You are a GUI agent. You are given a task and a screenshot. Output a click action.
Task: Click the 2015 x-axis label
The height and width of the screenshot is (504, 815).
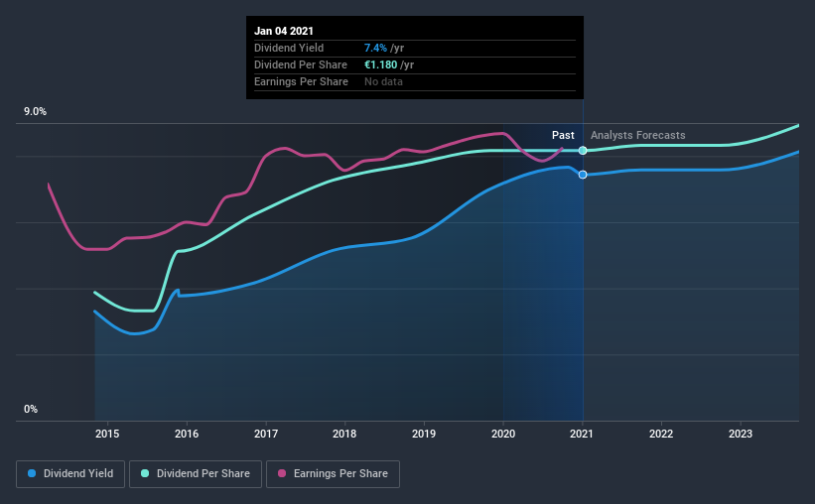click(x=107, y=434)
